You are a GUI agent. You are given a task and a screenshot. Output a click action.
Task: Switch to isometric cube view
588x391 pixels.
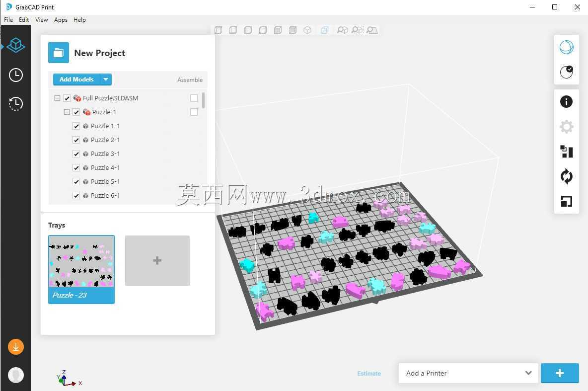click(307, 30)
